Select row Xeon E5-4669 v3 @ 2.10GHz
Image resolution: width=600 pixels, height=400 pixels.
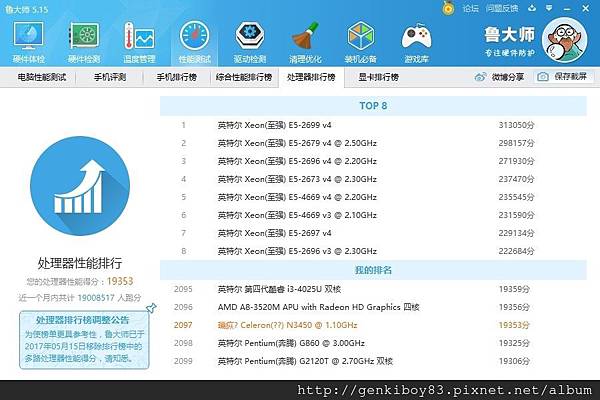pos(373,215)
